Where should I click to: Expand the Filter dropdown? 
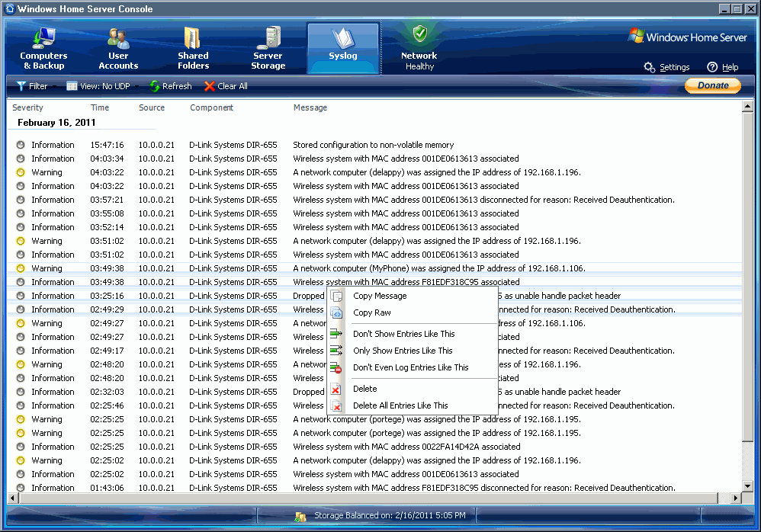tap(36, 86)
